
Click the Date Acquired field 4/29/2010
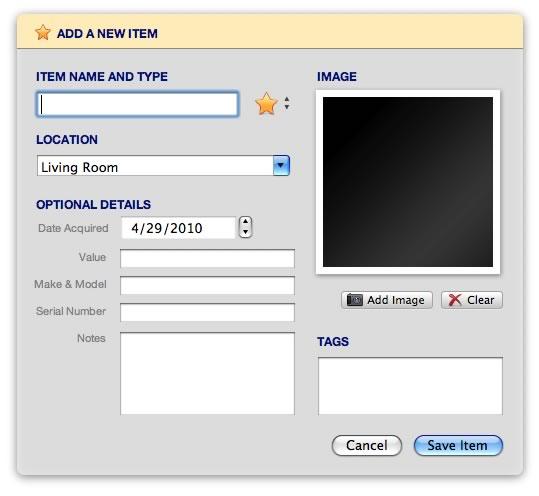click(178, 228)
